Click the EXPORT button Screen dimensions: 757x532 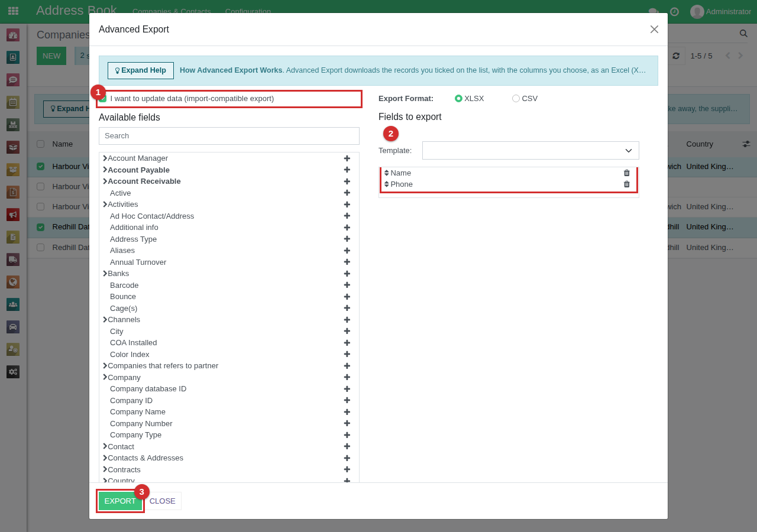point(120,501)
